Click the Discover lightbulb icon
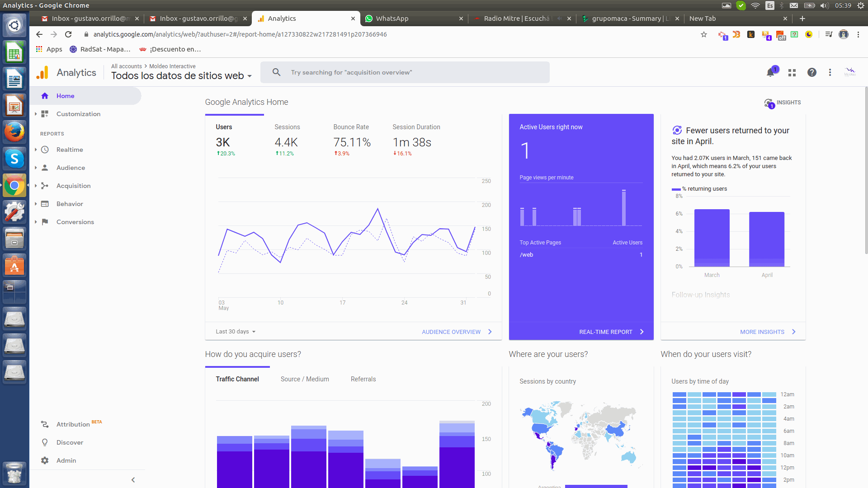 (x=45, y=442)
